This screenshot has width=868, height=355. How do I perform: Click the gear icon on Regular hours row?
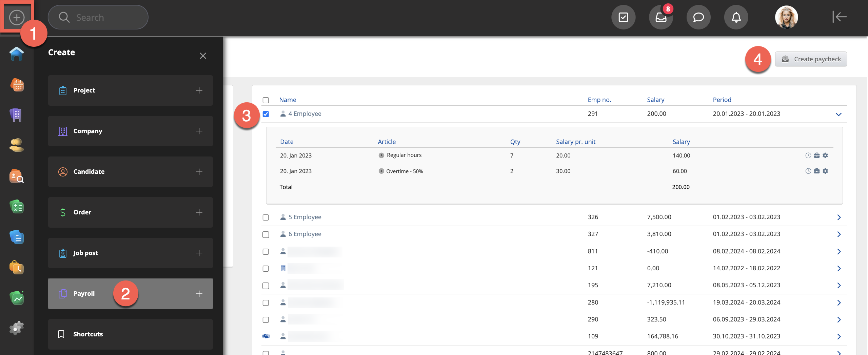825,155
